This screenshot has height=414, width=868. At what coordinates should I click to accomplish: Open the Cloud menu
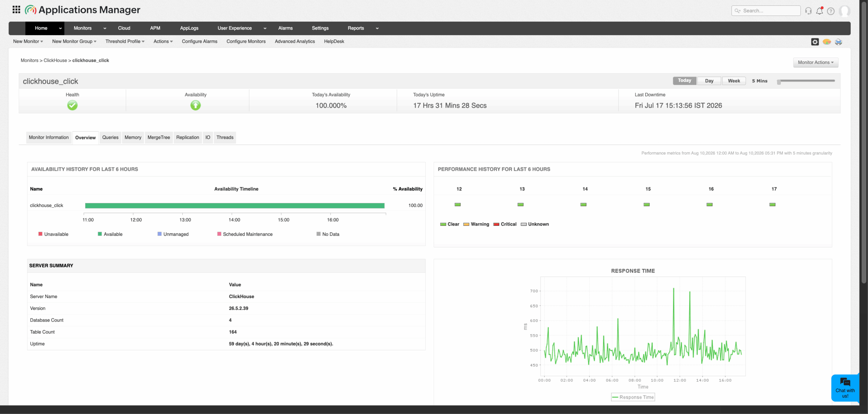coord(124,28)
